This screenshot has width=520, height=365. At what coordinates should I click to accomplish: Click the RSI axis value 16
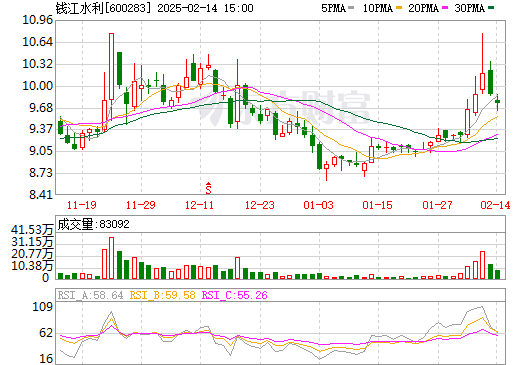(46, 359)
